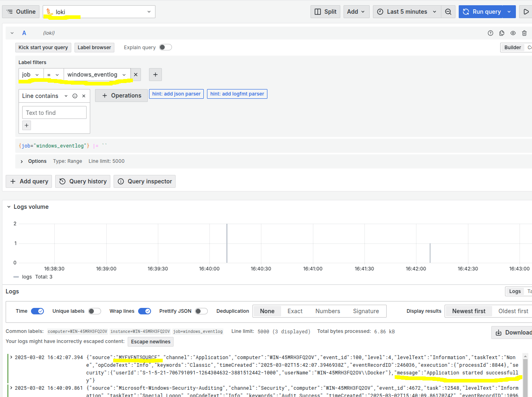Image resolution: width=532 pixels, height=397 pixels.
Task: Select Newest first ordering
Action: tap(469, 311)
